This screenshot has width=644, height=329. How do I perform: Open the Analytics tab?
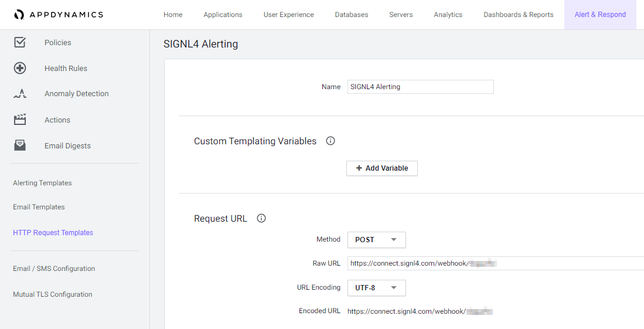pyautogui.click(x=448, y=15)
